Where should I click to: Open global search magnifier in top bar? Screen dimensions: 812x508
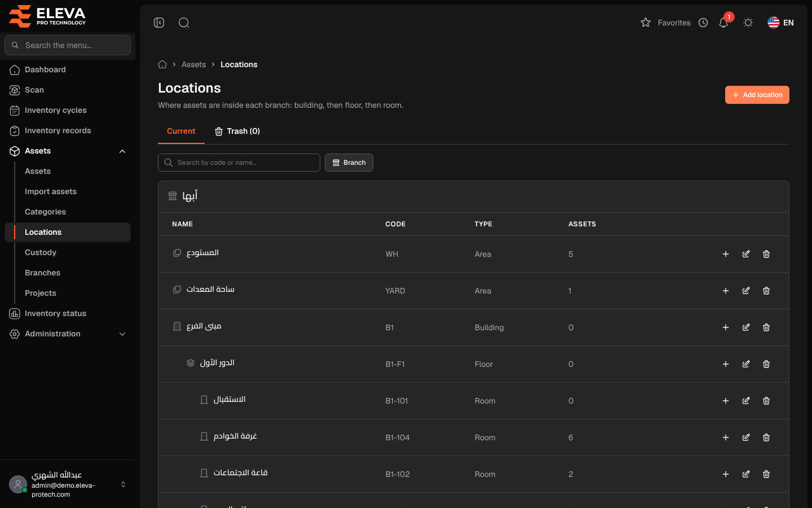coord(184,23)
